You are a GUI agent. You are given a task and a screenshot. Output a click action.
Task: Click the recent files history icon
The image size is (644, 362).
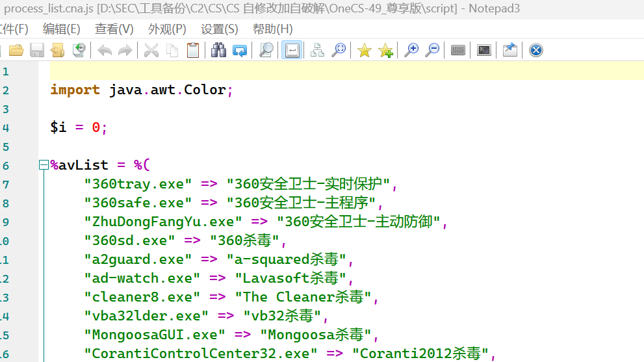point(79,50)
